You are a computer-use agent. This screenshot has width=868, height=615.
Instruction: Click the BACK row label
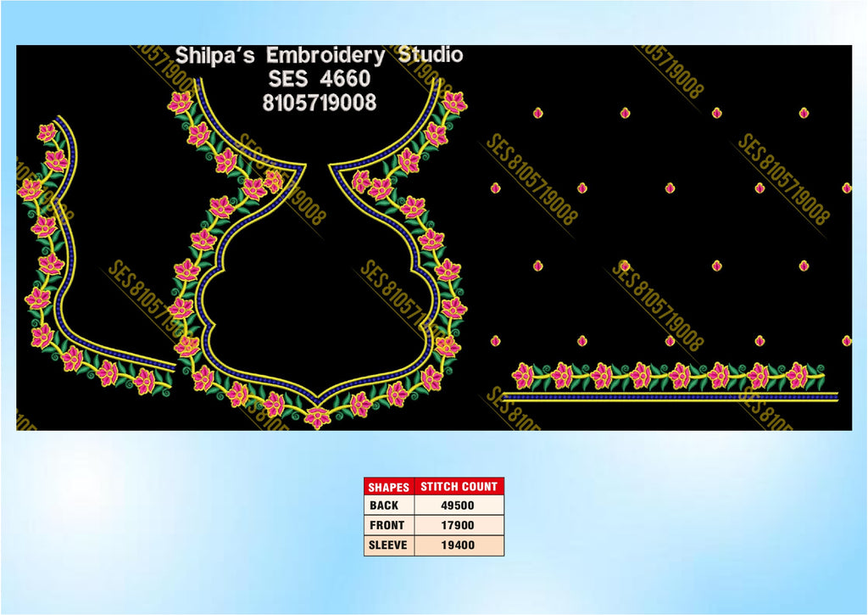[x=384, y=506]
